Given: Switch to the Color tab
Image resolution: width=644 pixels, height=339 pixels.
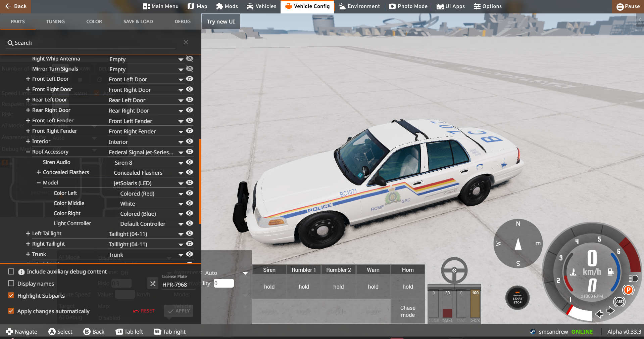Looking at the screenshot, I should tap(94, 22).
